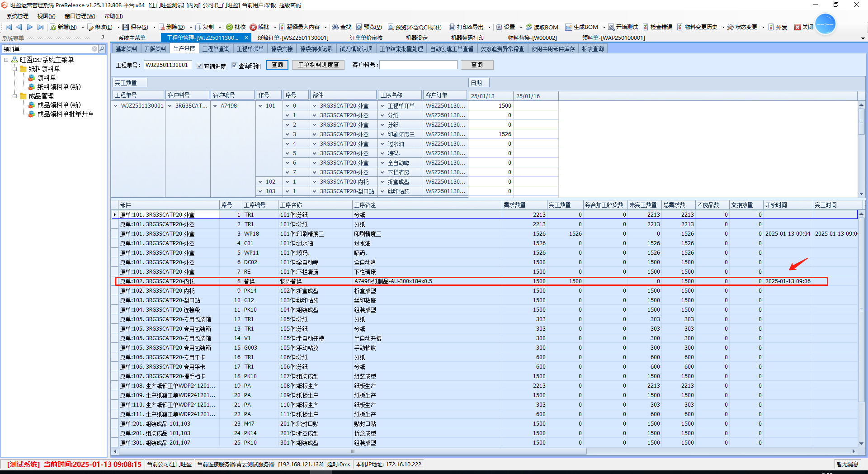Image resolution: width=868 pixels, height=474 pixels.
Task: Open 成品领料单批量开单 in the menu tree
Action: pyautogui.click(x=66, y=114)
